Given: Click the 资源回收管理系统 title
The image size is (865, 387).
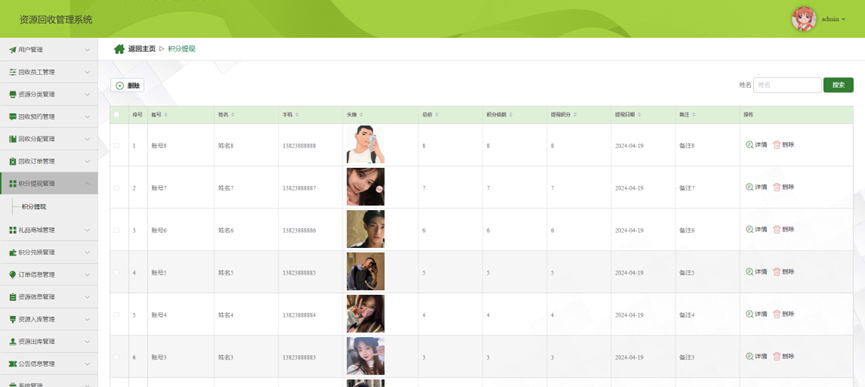Looking at the screenshot, I should click(x=56, y=20).
